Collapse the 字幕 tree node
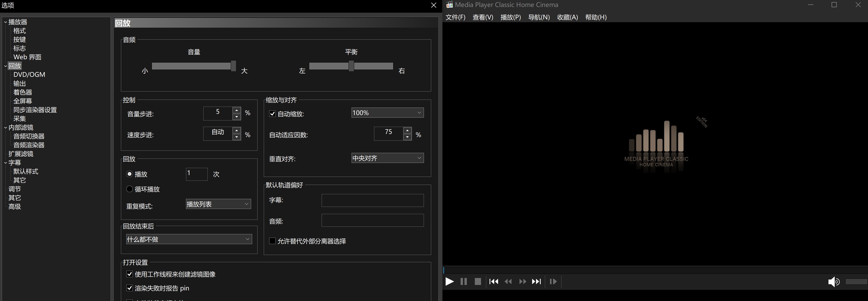Viewport: 868px width, 301px height. (5, 163)
